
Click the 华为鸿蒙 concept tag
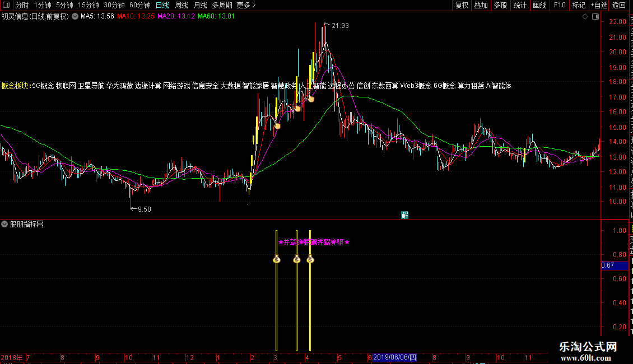[119, 86]
